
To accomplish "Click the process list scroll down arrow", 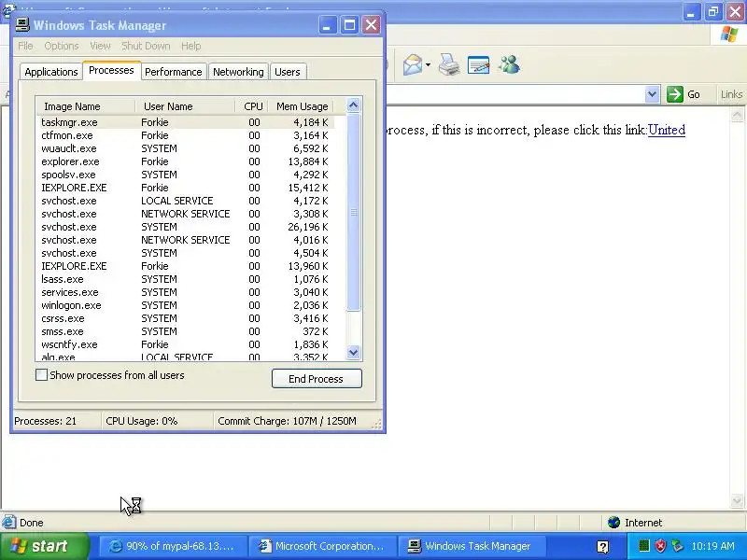I will [x=354, y=353].
